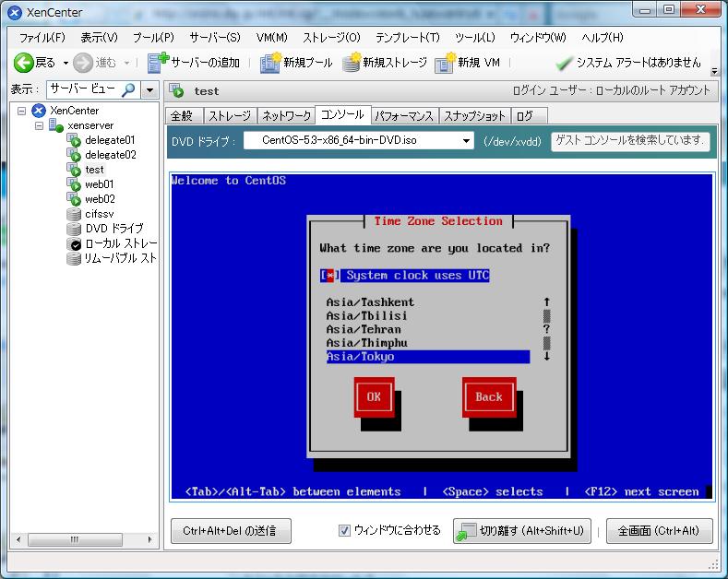This screenshot has height=579, width=728.
Task: Click the Ctrl+Alt+Del の送信 button
Action: tap(231, 531)
